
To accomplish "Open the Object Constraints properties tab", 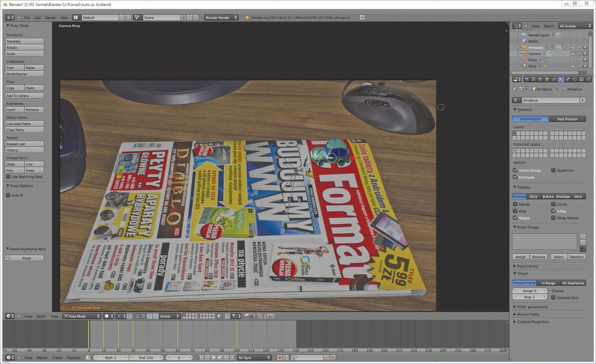I will point(554,79).
